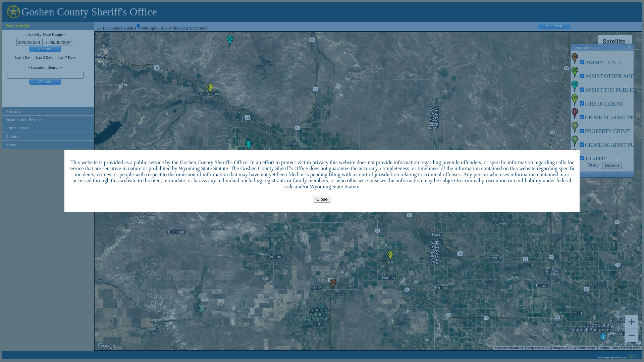Click the Heat Map button
Viewport: 644px width, 362px height.
[x=554, y=26]
